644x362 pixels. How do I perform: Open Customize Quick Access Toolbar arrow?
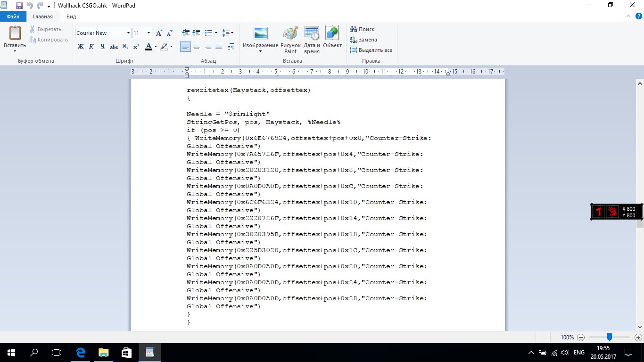[x=49, y=6]
